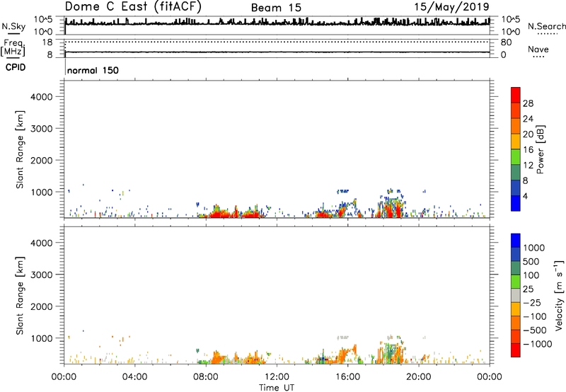Click the "12" power colorbar label
The height and width of the screenshot is (392, 566).
(528, 166)
